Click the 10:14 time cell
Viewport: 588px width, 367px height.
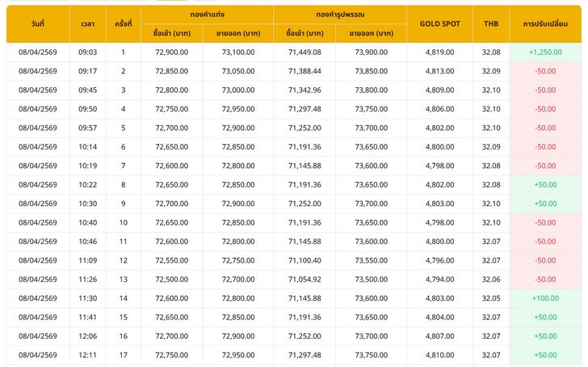coord(88,146)
